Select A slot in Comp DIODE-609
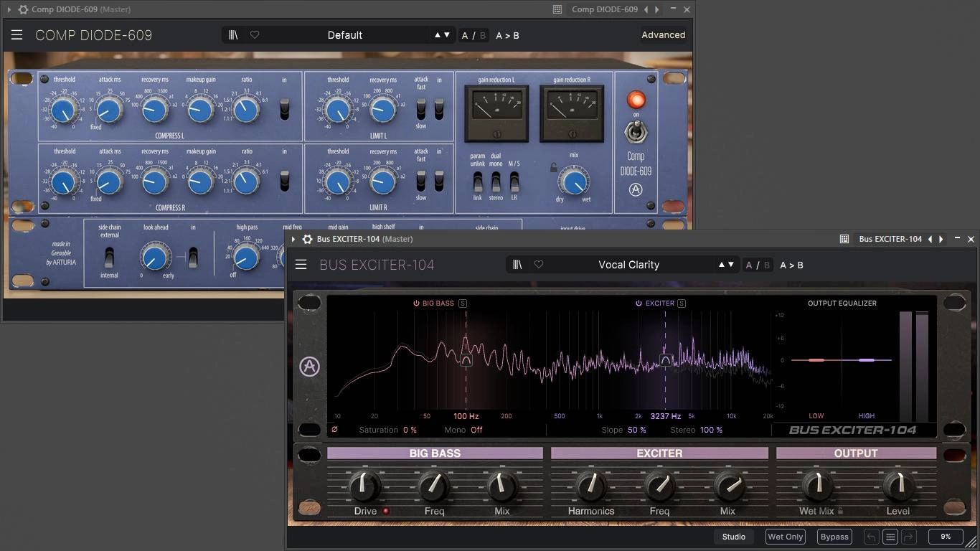This screenshot has width=980, height=551. click(465, 35)
